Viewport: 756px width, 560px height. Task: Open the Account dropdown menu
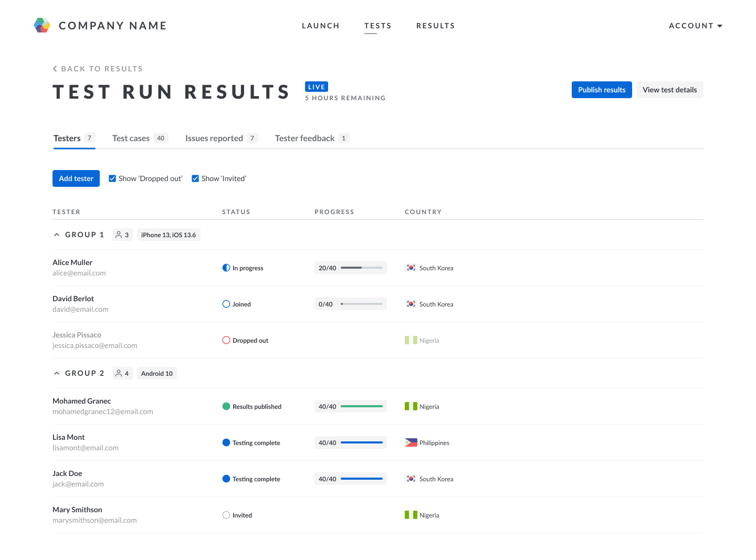(696, 26)
